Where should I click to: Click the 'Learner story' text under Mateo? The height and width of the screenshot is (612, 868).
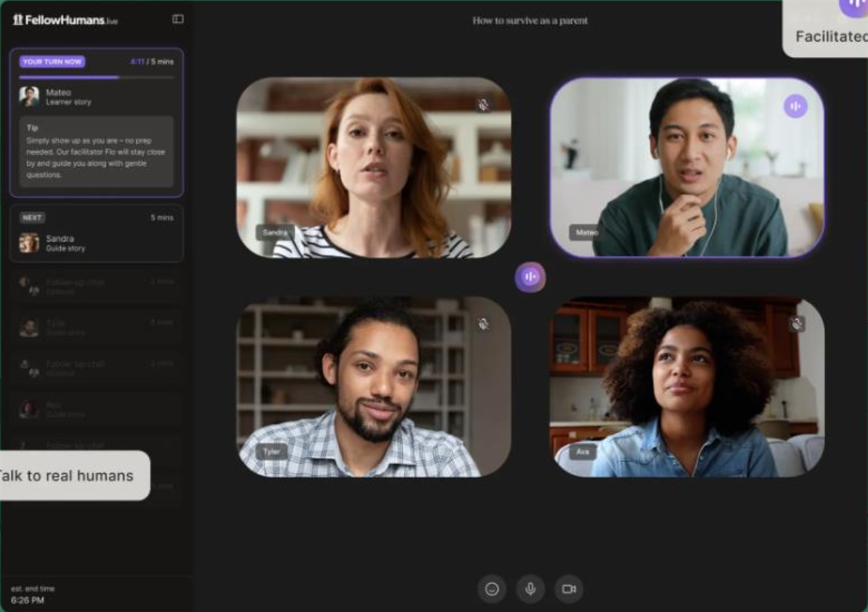[68, 102]
